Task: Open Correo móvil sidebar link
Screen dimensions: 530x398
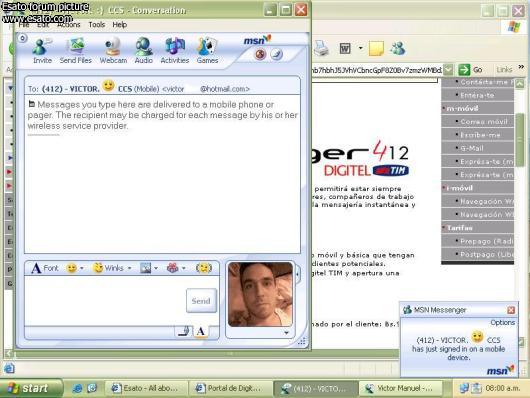Action: tap(484, 121)
